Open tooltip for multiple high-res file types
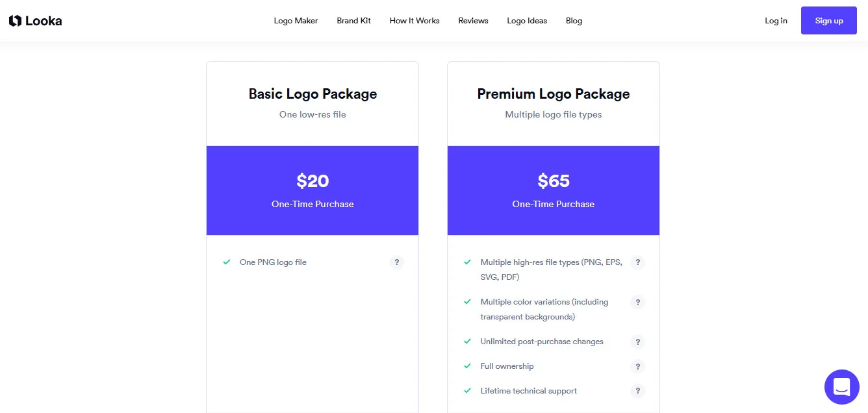This screenshot has height=413, width=868. [x=637, y=262]
